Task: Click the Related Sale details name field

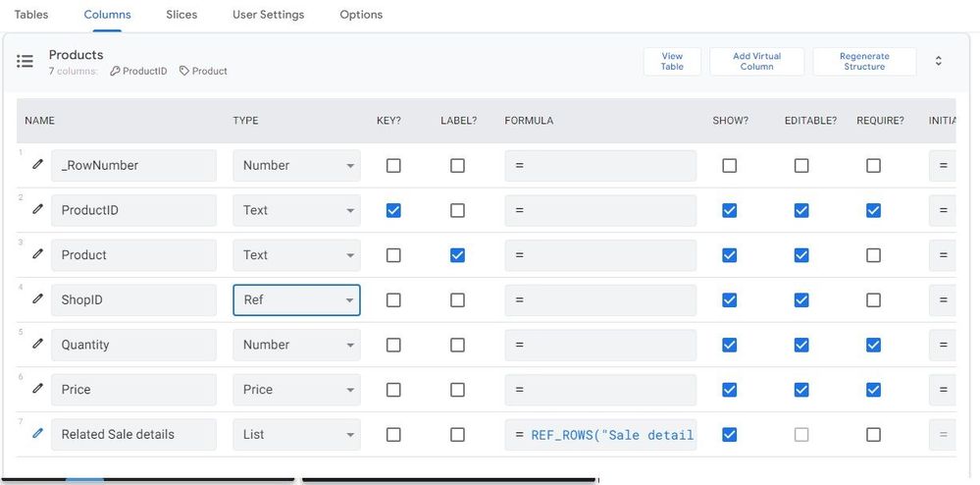Action: click(x=133, y=434)
